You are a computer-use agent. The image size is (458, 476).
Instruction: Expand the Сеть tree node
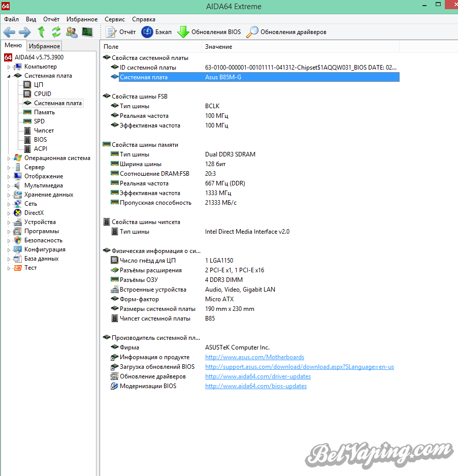click(x=9, y=204)
